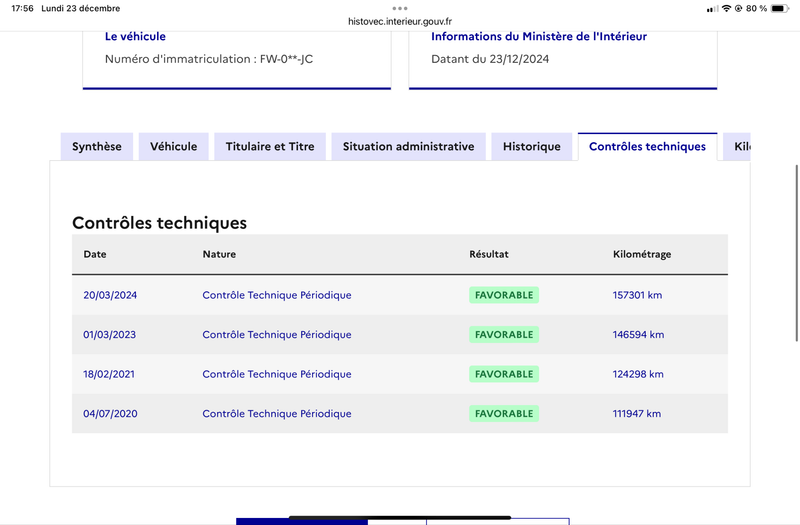Click Contrôle Technique Périodique in 18/02/2021 row
This screenshot has height=525, width=800.
[x=277, y=374]
